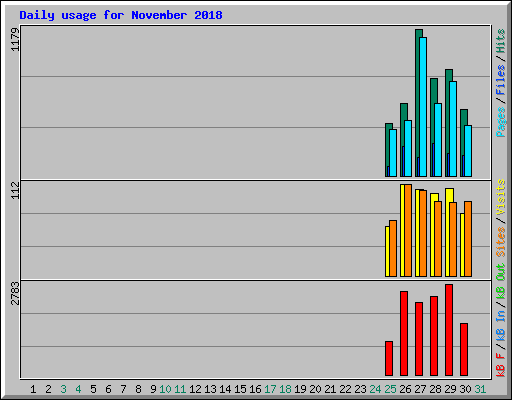512x400 pixels.
Task: Click the red kB bar for day 26
Action: [x=404, y=333]
